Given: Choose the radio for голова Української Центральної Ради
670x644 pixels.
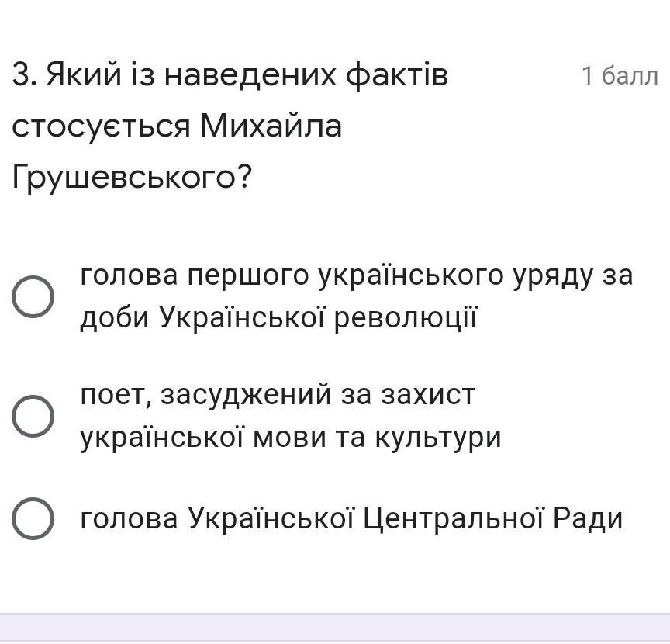Looking at the screenshot, I should coord(33,518).
